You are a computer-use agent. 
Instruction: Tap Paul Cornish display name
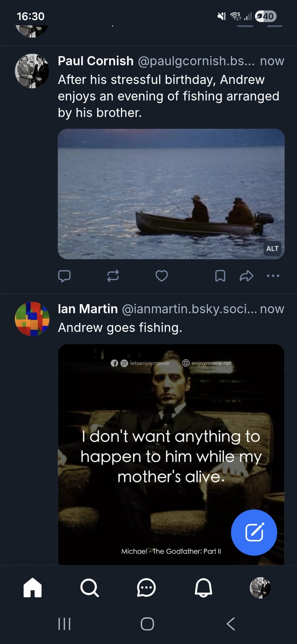pos(96,61)
